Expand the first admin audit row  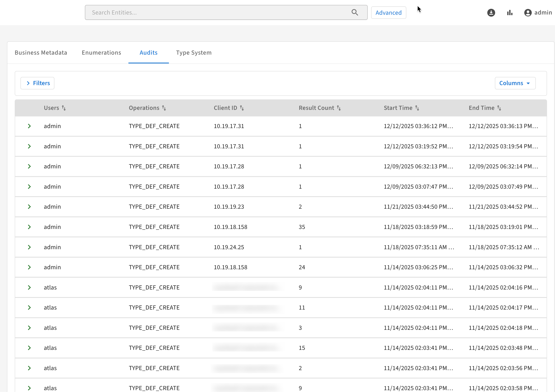coord(29,126)
